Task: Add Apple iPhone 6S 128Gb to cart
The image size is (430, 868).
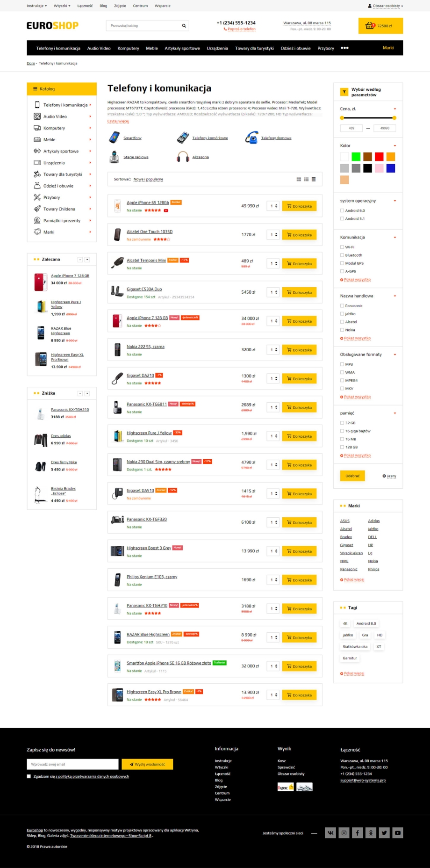Action: 299,206
